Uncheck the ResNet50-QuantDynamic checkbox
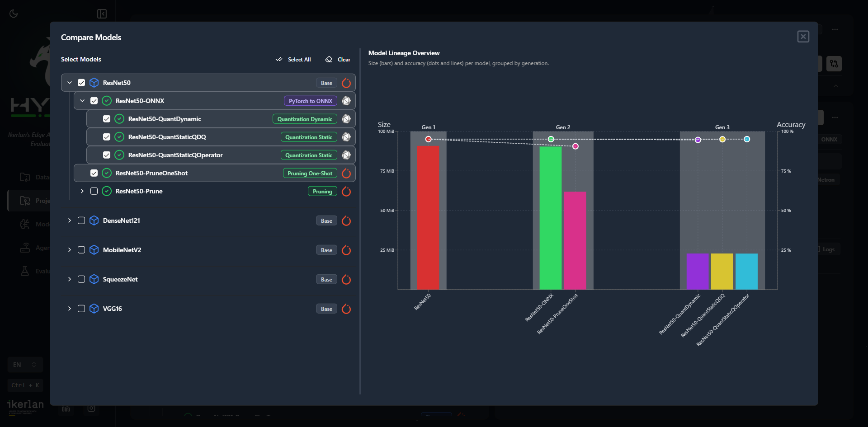The image size is (868, 427). click(107, 119)
